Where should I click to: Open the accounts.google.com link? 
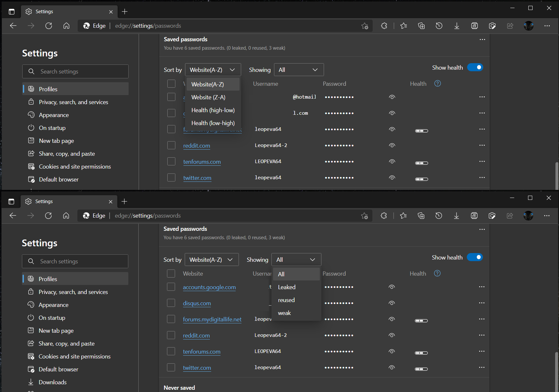coord(209,287)
